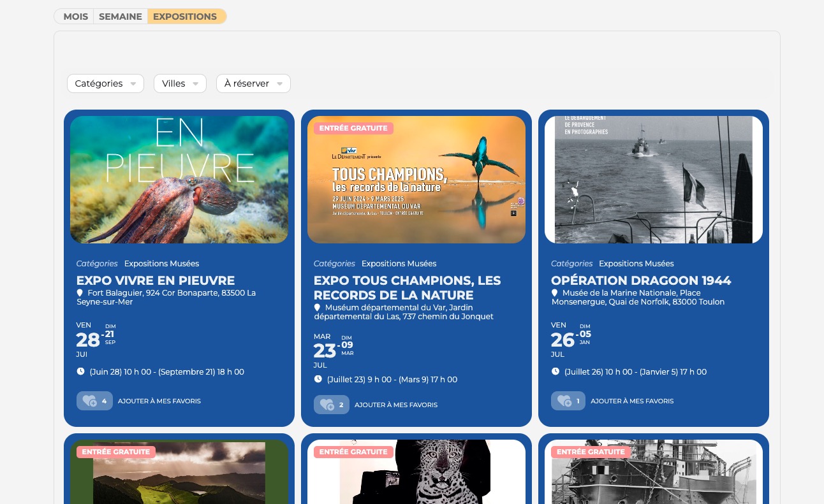Image resolution: width=824 pixels, height=504 pixels.
Task: Switch to the SEMAINE view tab
Action: [x=121, y=17]
